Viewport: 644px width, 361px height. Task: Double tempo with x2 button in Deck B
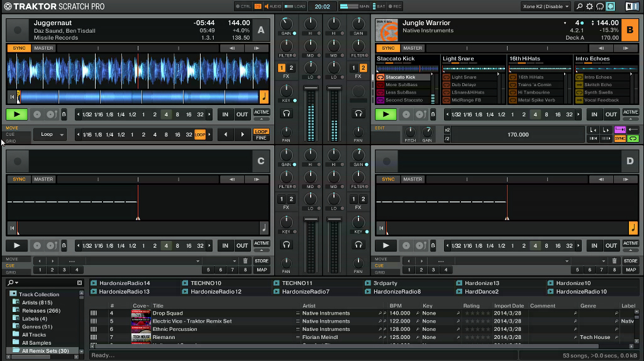pyautogui.click(x=447, y=130)
